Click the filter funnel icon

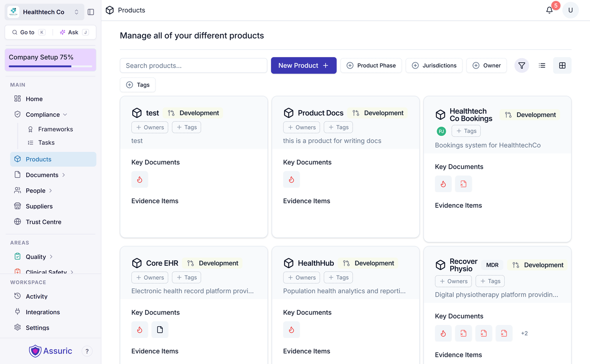[522, 65]
